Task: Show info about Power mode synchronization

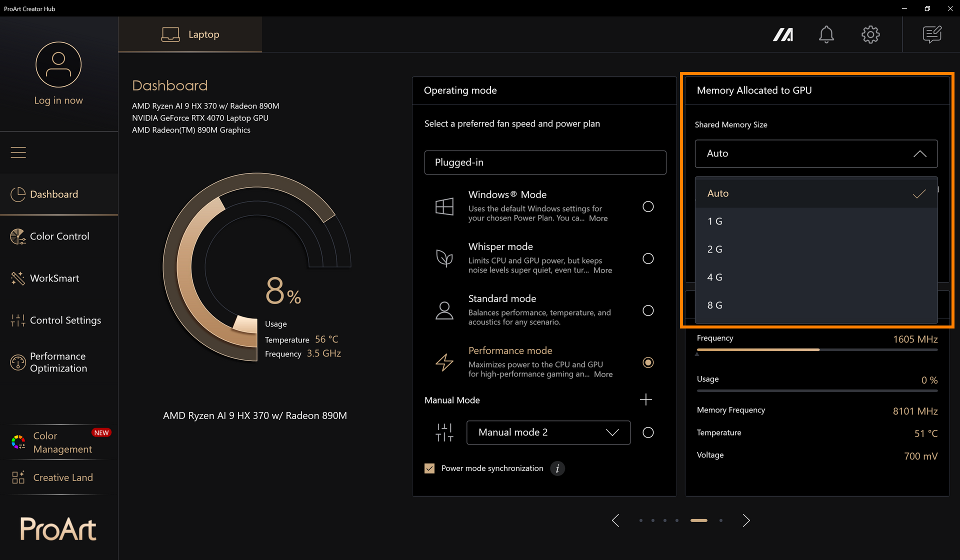Action: [x=557, y=468]
